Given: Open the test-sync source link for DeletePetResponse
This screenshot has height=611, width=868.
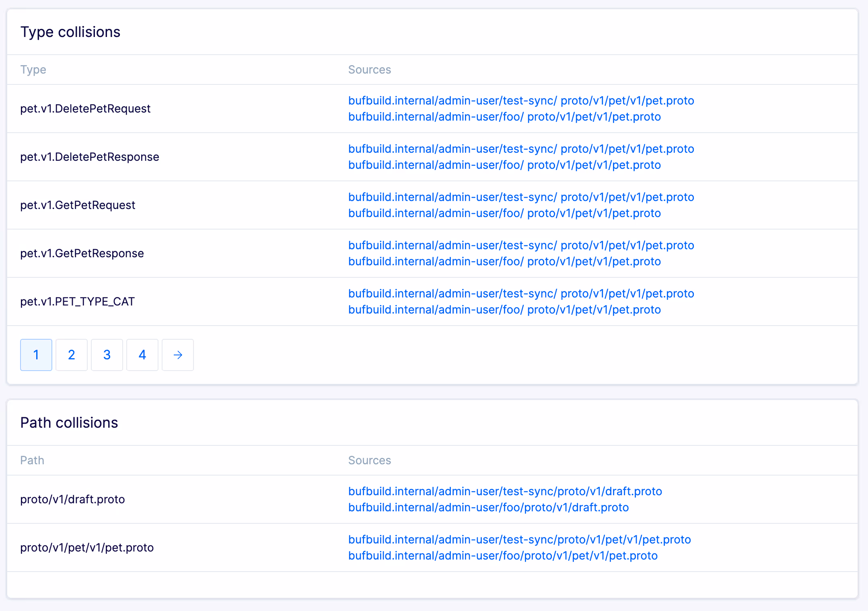Looking at the screenshot, I should (x=520, y=149).
